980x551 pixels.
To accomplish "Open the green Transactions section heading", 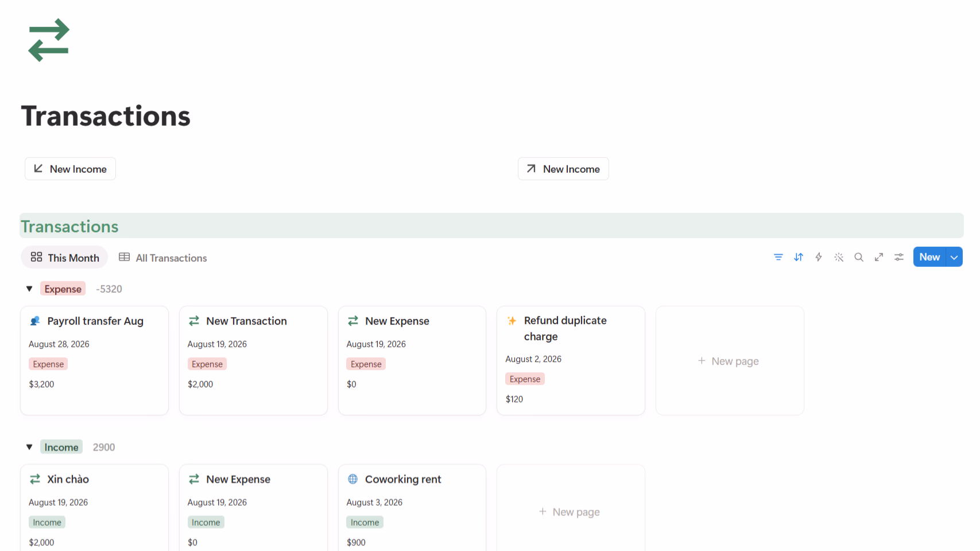I will 69,227.
